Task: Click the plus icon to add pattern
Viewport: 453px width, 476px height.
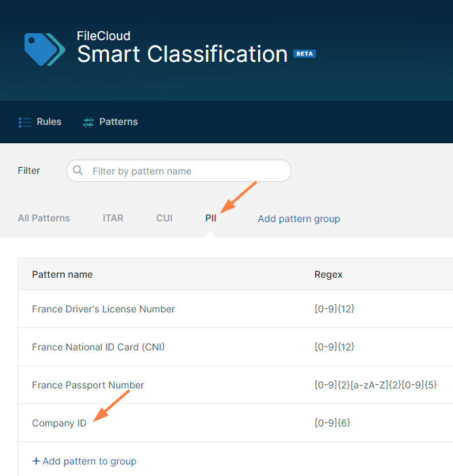Action: 36,461
